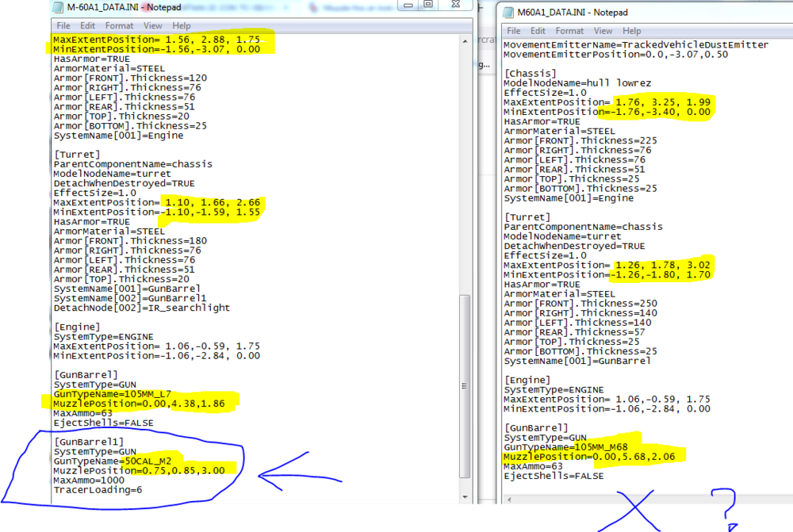This screenshot has height=532, width=793.
Task: Click Notepad icon in M60A1_DATA.INI title bar
Action: tap(508, 12)
